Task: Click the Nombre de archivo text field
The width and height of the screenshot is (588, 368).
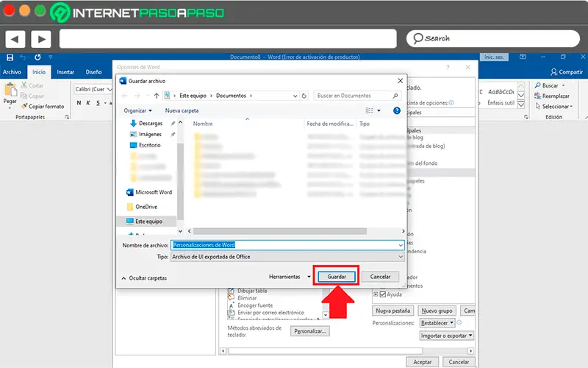Action: [x=287, y=245]
